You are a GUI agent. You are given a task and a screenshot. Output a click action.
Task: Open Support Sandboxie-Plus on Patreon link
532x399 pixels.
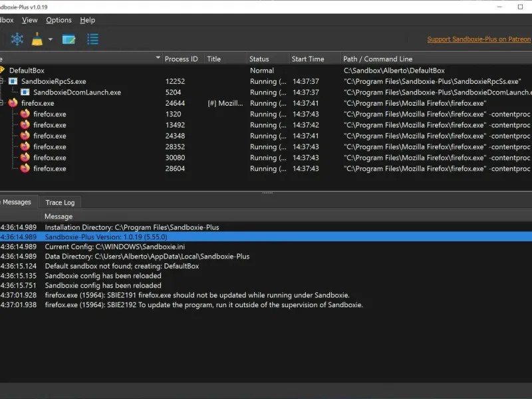point(479,39)
